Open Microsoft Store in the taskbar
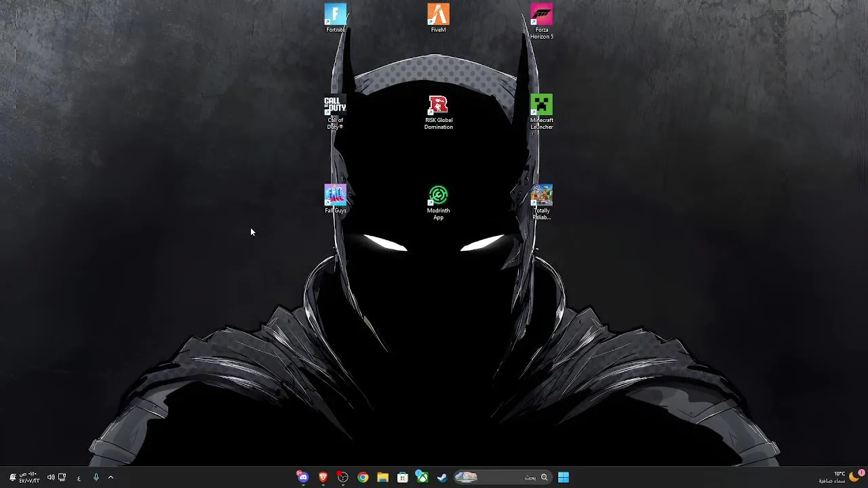868x488 pixels. pyautogui.click(x=402, y=477)
